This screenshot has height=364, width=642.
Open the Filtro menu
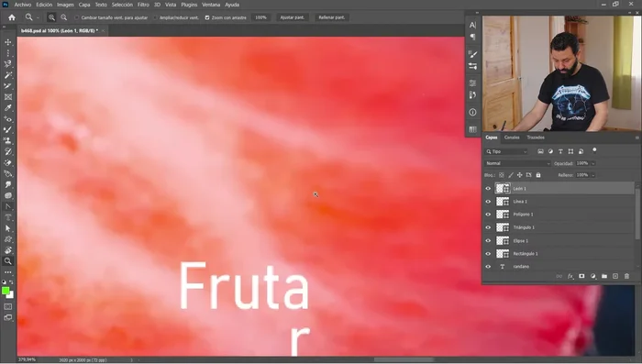click(143, 5)
